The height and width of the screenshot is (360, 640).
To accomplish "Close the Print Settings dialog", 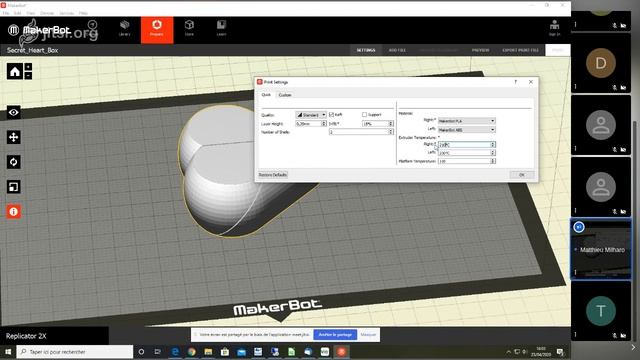I will coord(531,82).
